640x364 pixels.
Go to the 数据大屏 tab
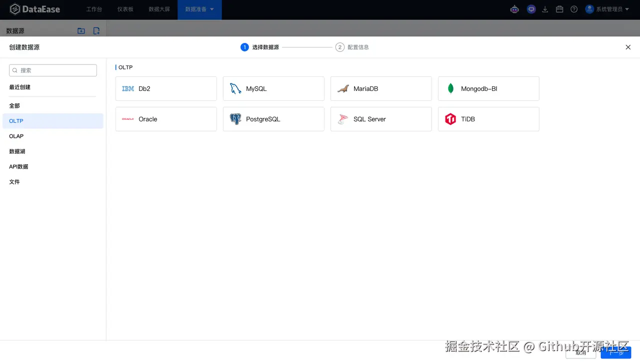159,9
